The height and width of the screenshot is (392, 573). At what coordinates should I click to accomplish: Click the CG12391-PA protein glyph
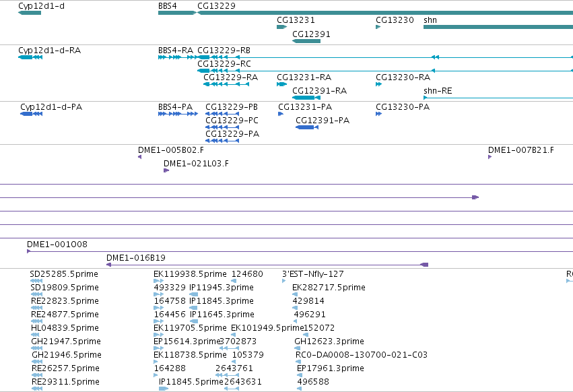click(x=307, y=127)
